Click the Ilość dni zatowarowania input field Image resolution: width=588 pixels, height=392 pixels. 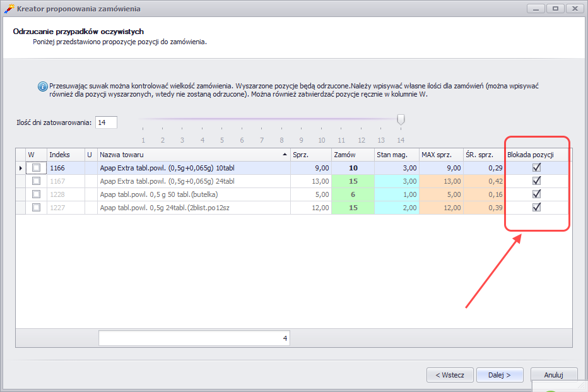pyautogui.click(x=106, y=122)
